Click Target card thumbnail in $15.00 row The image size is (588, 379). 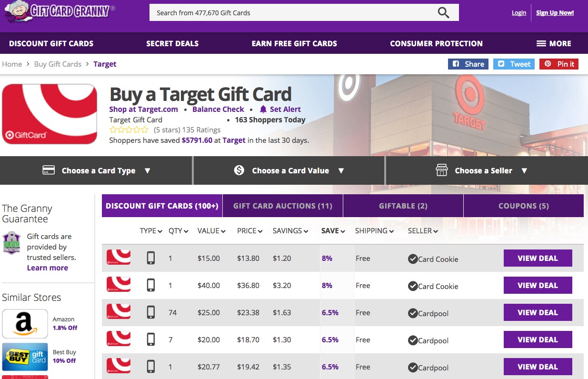point(119,258)
